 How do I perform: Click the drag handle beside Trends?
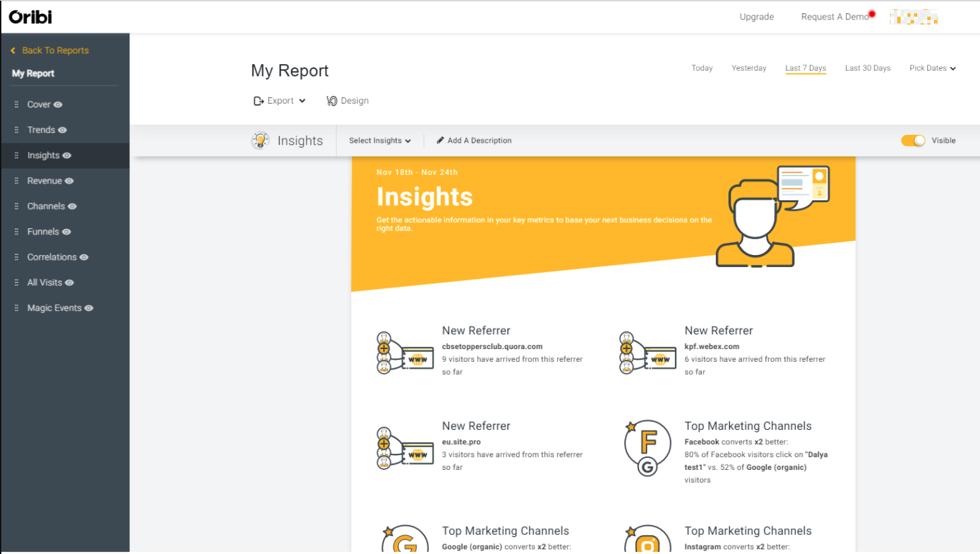tap(17, 130)
